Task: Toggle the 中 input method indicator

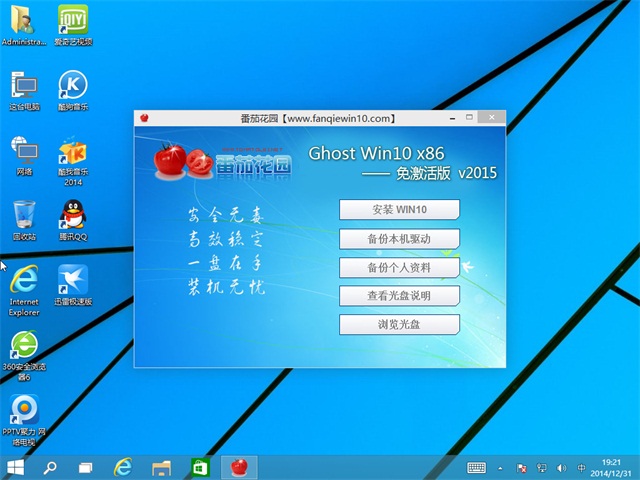Action: (582, 468)
